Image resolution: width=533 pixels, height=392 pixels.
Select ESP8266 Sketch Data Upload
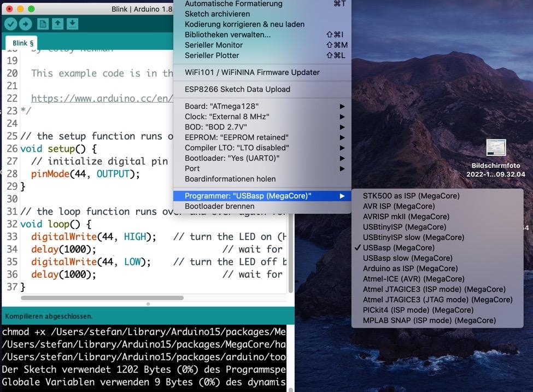pos(262,90)
